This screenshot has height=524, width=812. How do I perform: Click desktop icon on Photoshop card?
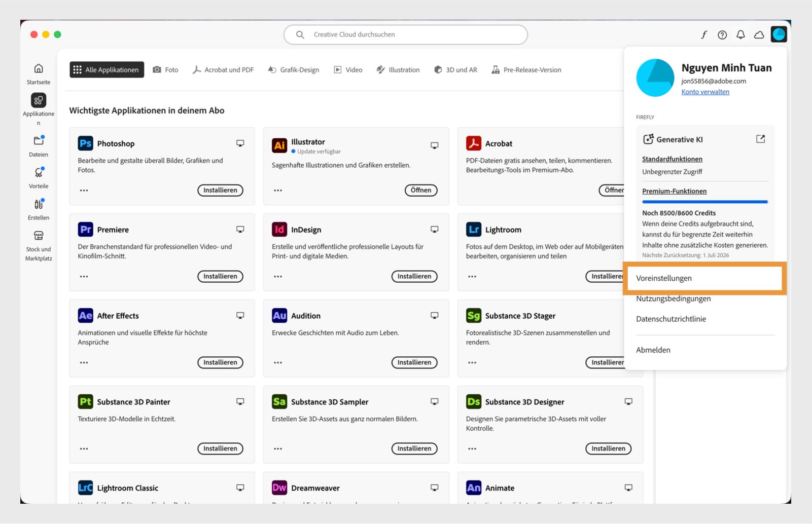coord(240,143)
